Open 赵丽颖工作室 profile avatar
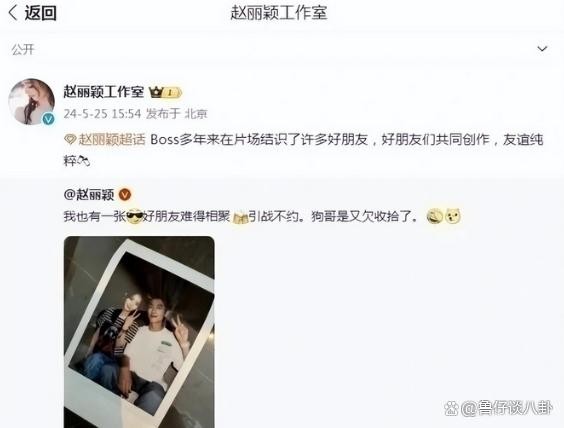Image resolution: width=564 pixels, height=428 pixels. [32, 102]
